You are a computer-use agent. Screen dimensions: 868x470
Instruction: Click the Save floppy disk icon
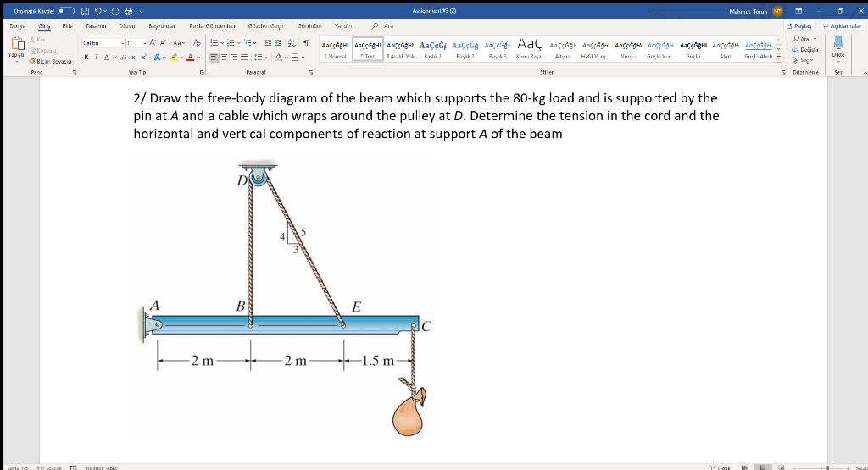[x=86, y=11]
